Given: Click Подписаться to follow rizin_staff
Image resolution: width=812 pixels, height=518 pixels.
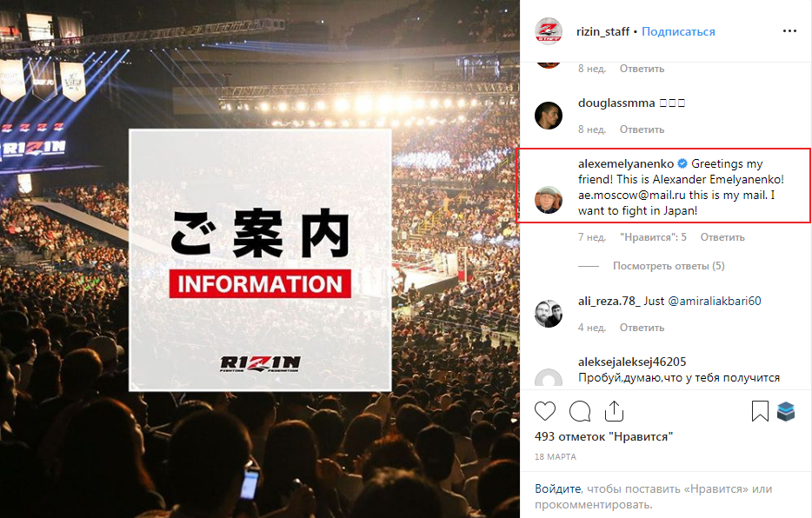Looking at the screenshot, I should pos(678,31).
